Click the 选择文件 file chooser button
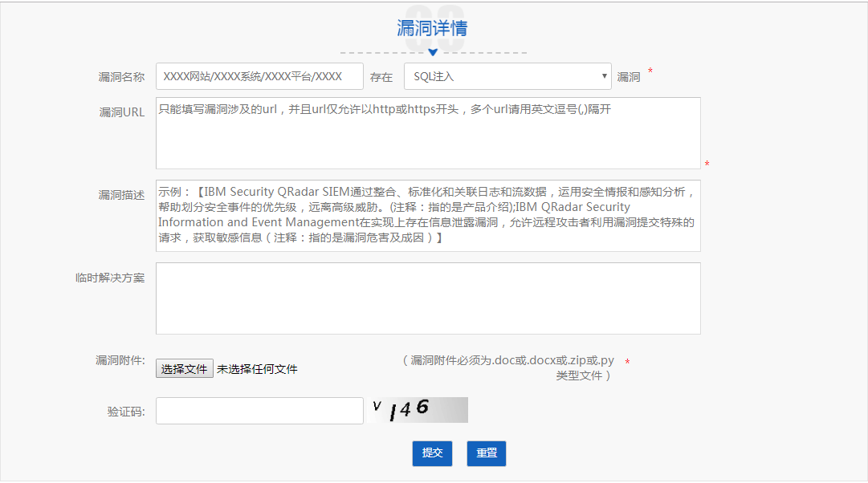The height and width of the screenshot is (483, 868). coord(185,369)
